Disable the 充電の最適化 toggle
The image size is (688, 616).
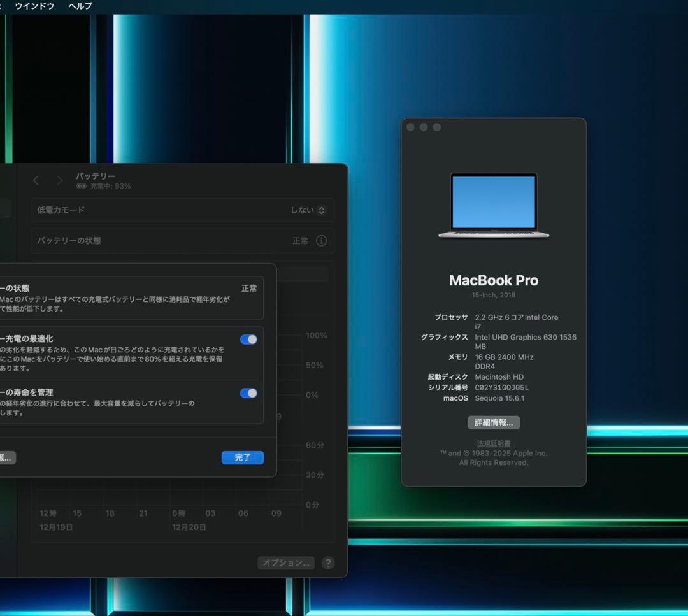point(248,339)
